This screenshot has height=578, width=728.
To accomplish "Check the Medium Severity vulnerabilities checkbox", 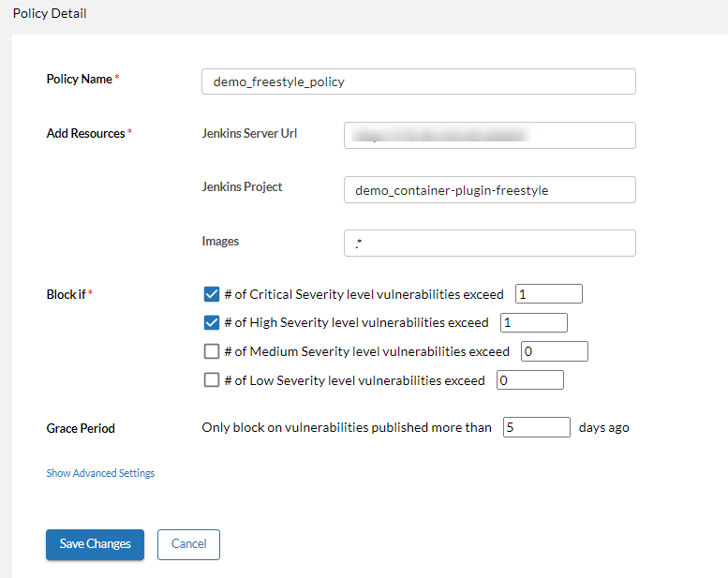I will point(212,352).
